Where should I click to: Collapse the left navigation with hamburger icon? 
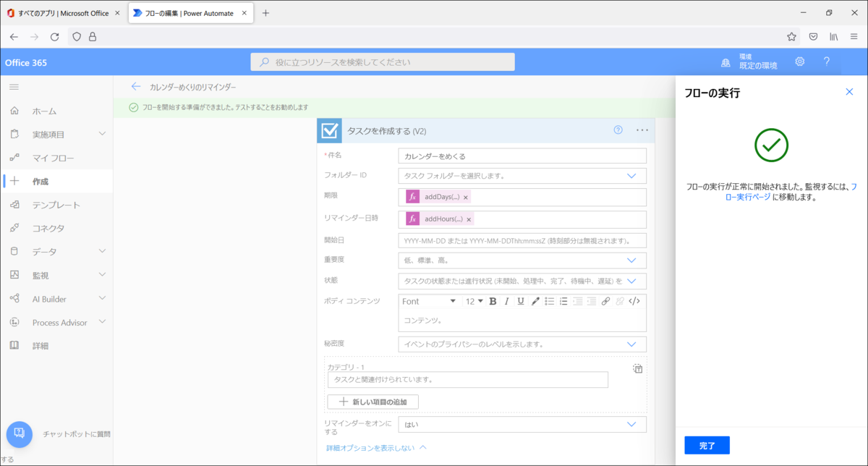(x=13, y=87)
